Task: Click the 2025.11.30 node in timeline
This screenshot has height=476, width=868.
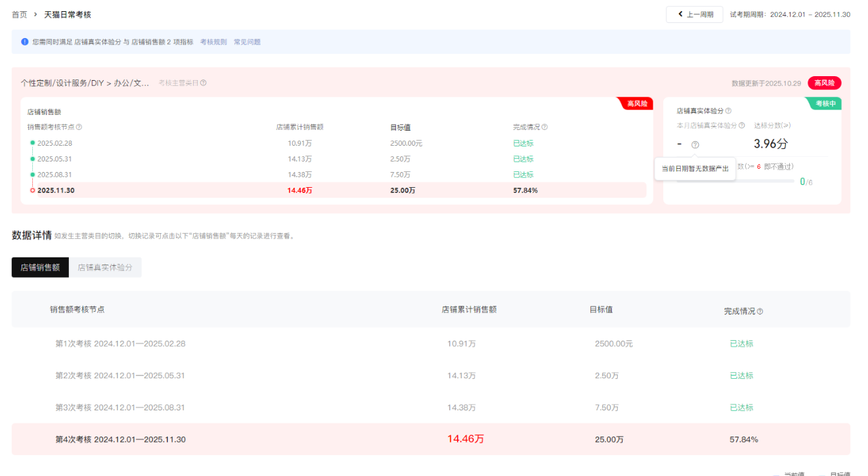Action: point(54,190)
